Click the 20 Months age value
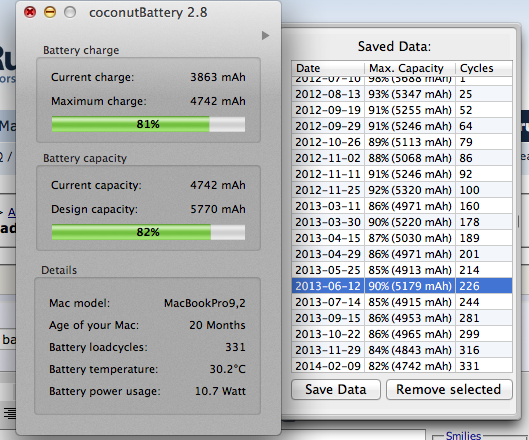Image resolution: width=529 pixels, height=440 pixels. tap(217, 325)
